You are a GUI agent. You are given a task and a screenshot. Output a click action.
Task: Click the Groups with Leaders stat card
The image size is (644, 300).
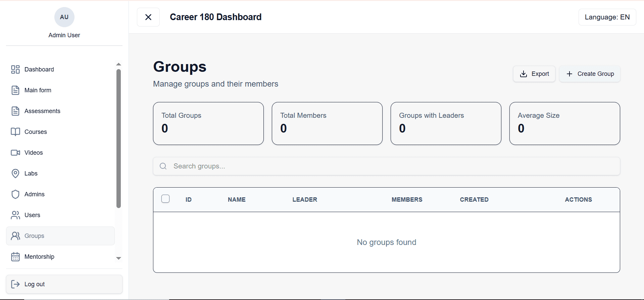pyautogui.click(x=446, y=123)
